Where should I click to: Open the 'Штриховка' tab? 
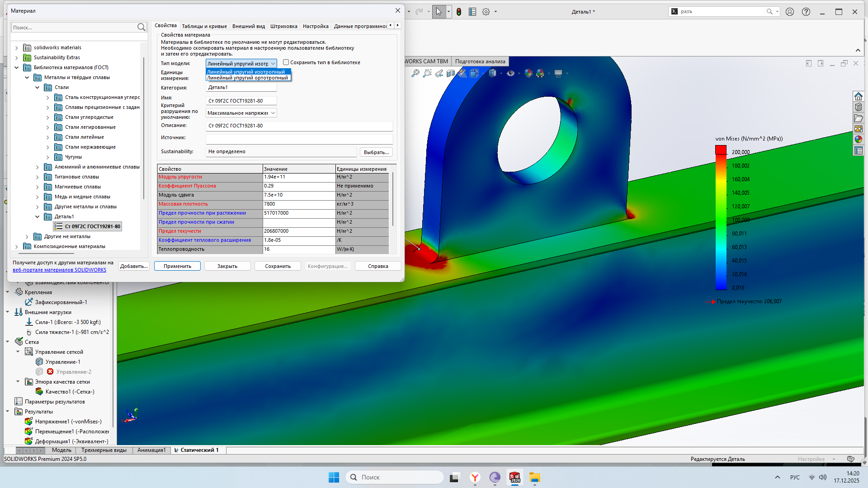(x=283, y=26)
